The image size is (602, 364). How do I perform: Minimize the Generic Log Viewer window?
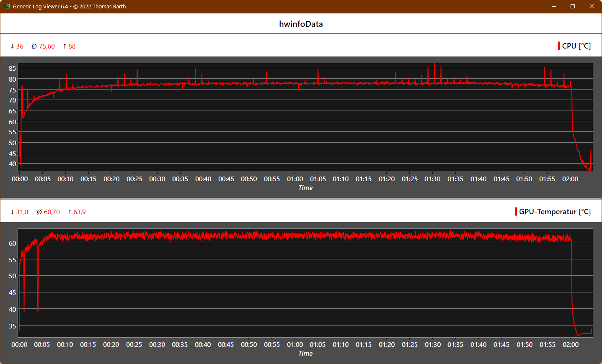click(x=554, y=6)
